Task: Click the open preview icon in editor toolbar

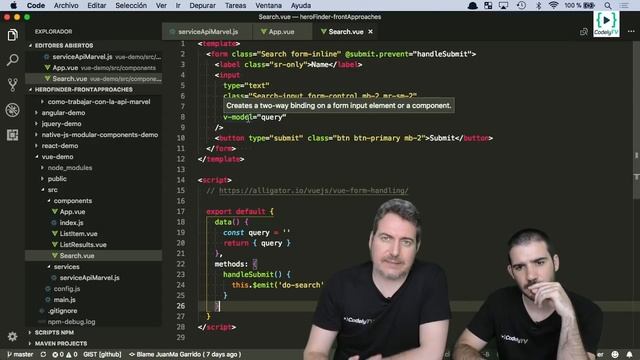Action: point(584,31)
